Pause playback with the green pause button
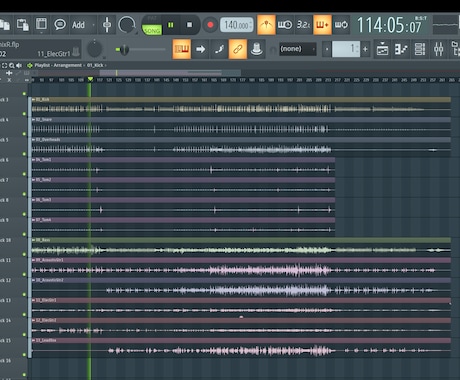Viewport: 460px width, 380px height. tap(171, 25)
